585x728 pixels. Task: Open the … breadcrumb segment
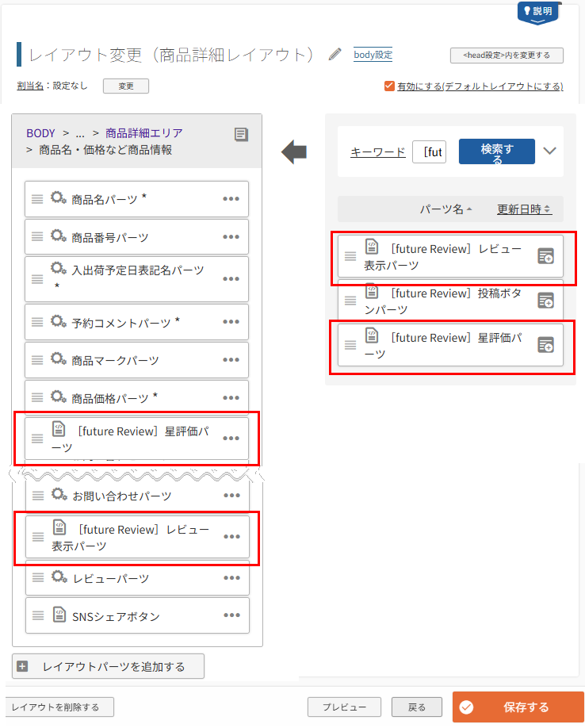pyautogui.click(x=80, y=134)
